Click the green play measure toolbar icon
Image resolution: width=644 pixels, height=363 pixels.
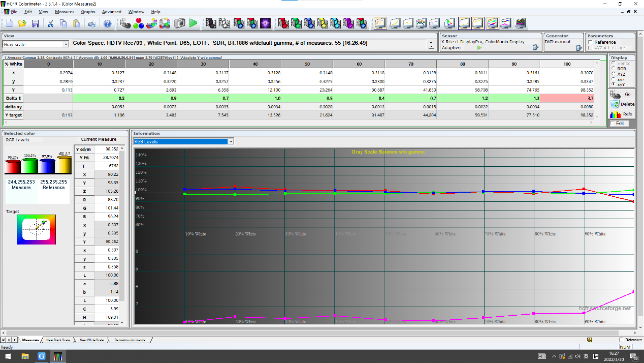click(x=193, y=23)
